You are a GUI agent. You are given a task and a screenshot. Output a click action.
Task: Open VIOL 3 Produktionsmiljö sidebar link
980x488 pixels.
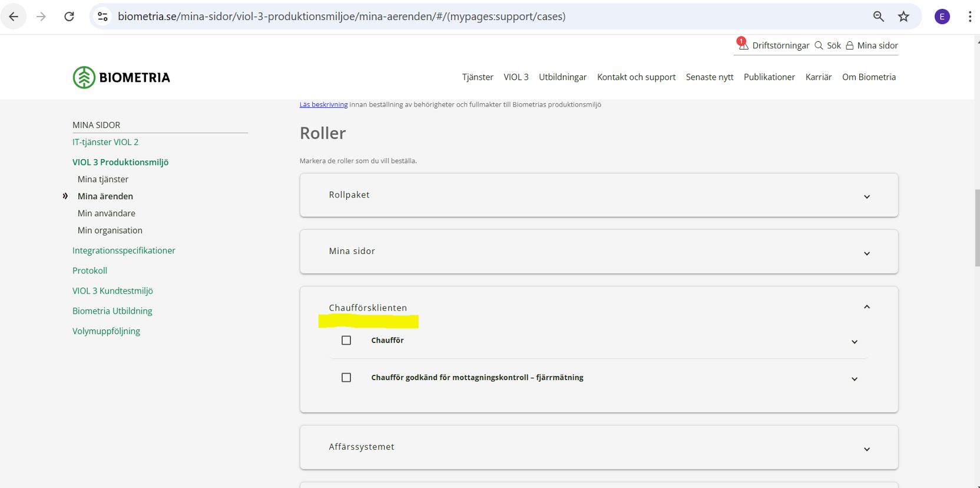tap(120, 162)
